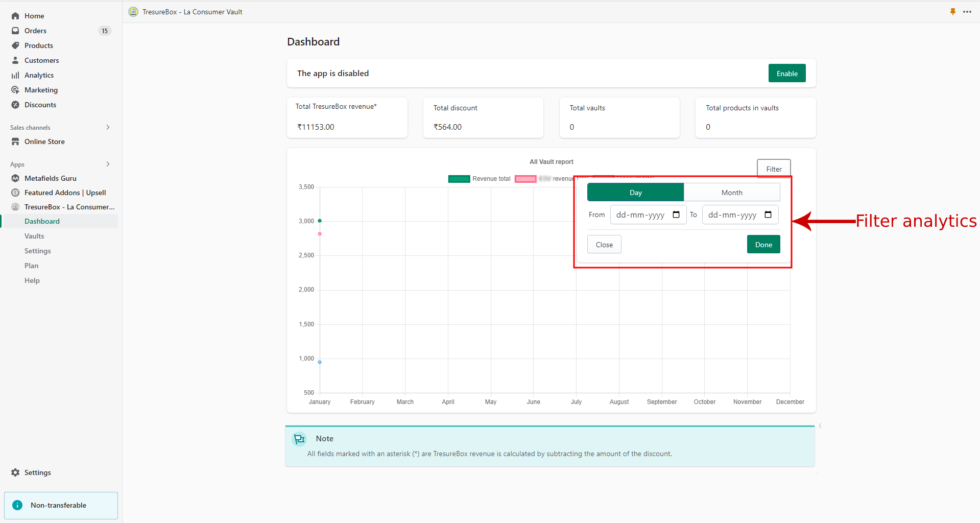This screenshot has height=523, width=980.
Task: Click the Online Store shop icon
Action: tap(15, 141)
